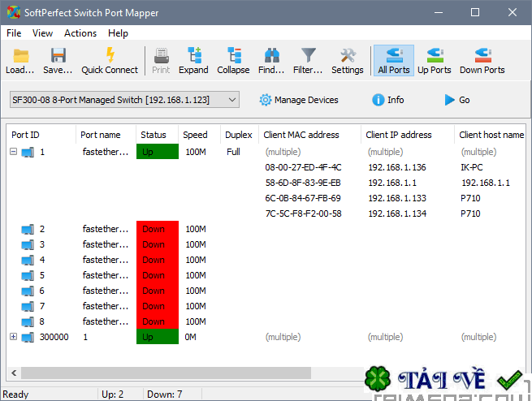Click the horizontal scrollbar thumb

point(166,373)
